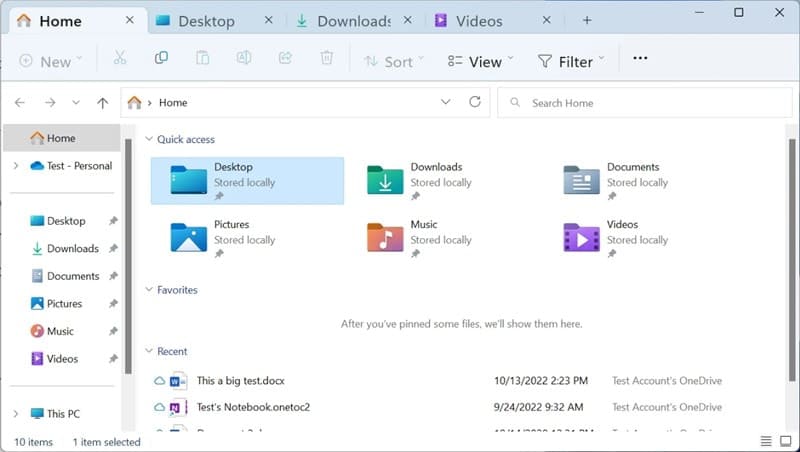800x452 pixels.
Task: Click main content vertical scrollbar
Action: 792,260
